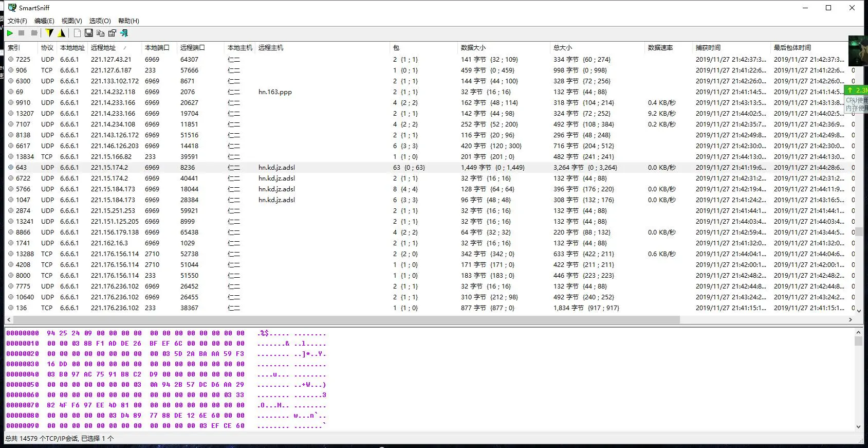Open Display Filter with the yellow triangle icon
This screenshot has height=448, width=868.
62,33
